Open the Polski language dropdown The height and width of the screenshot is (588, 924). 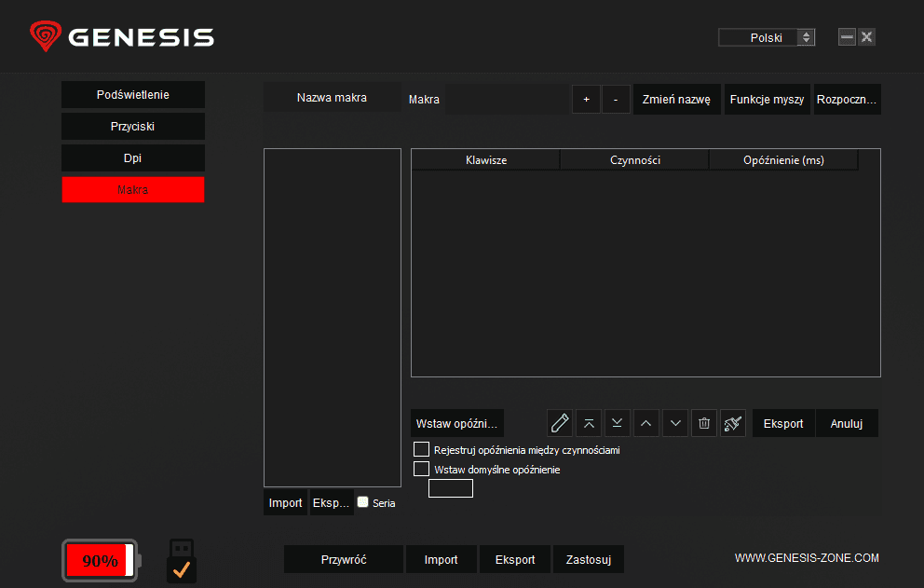tap(766, 38)
